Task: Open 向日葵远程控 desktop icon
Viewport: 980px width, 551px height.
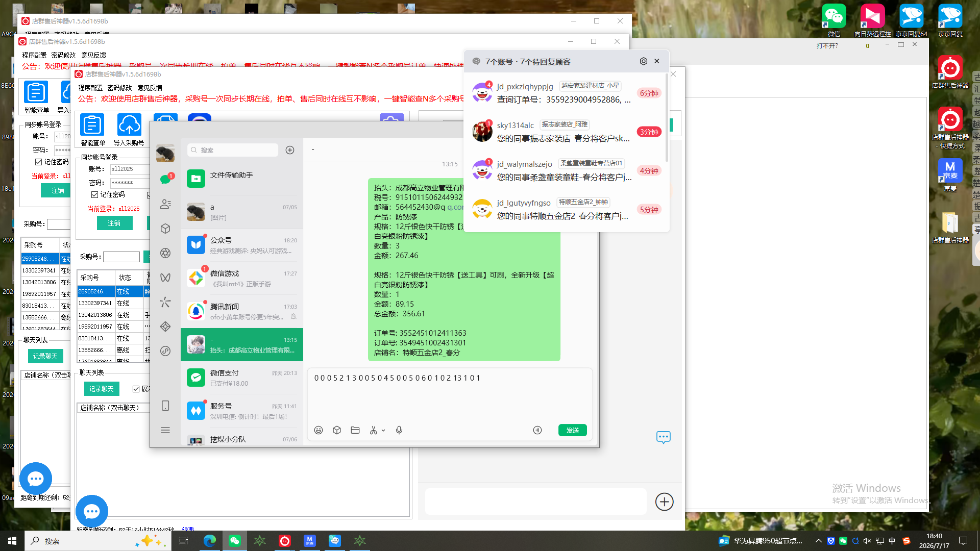Action: coord(872,21)
